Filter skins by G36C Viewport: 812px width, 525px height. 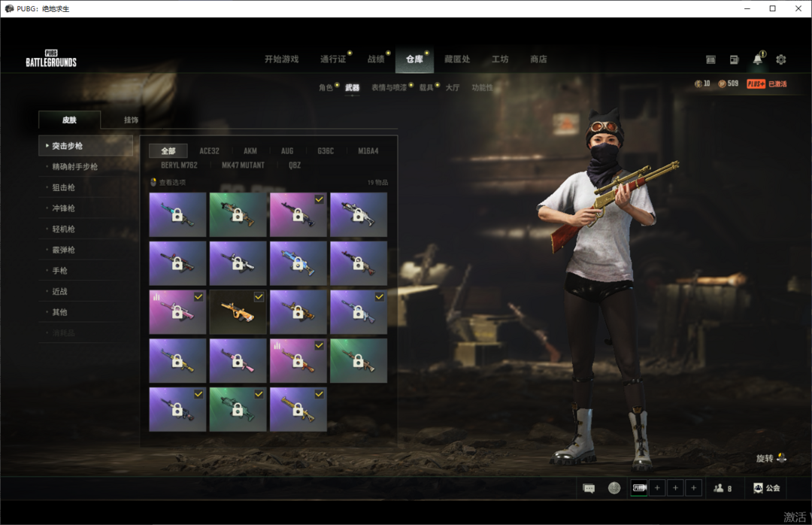tap(326, 151)
